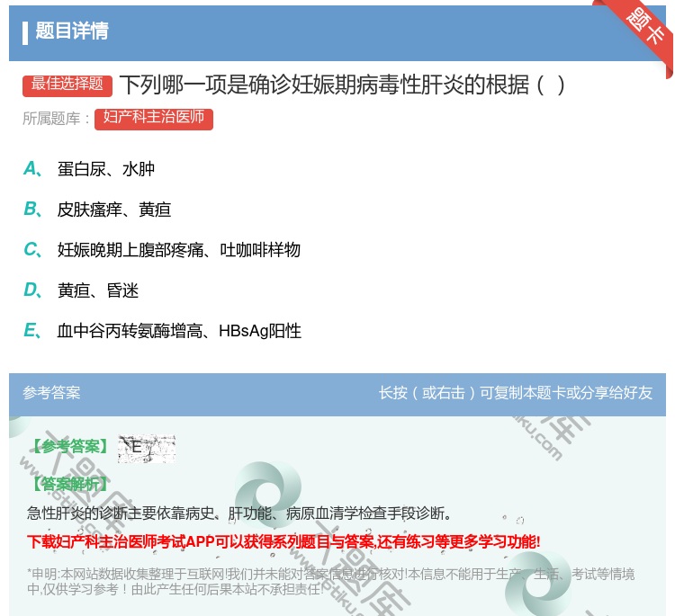Click the 所属题库 label
Viewport: 675px width, 616px height.
click(56, 119)
